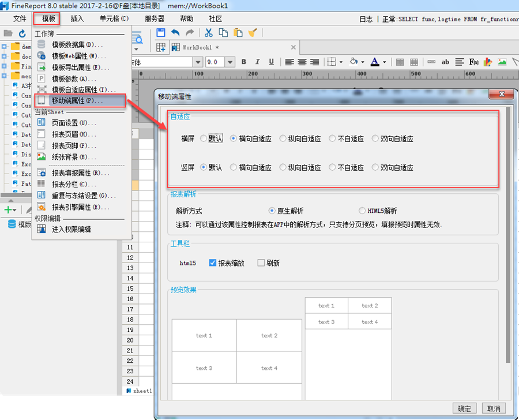Click the Copy icon in the toolbar

point(223,32)
